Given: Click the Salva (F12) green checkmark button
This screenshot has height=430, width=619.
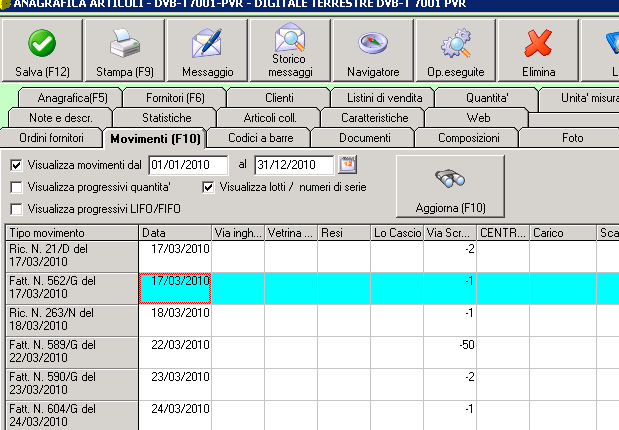Looking at the screenshot, I should click(x=42, y=50).
